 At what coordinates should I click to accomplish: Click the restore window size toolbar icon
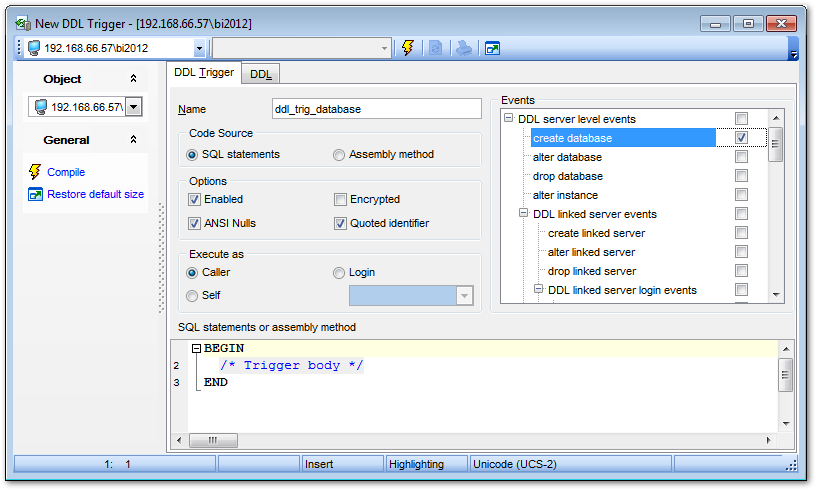point(493,47)
